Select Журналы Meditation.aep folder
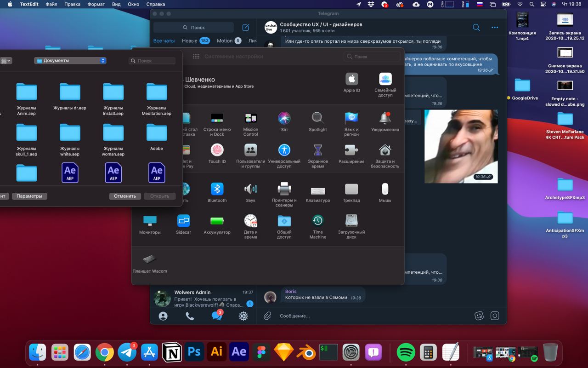Image resolution: width=588 pixels, height=368 pixels. coord(157,99)
